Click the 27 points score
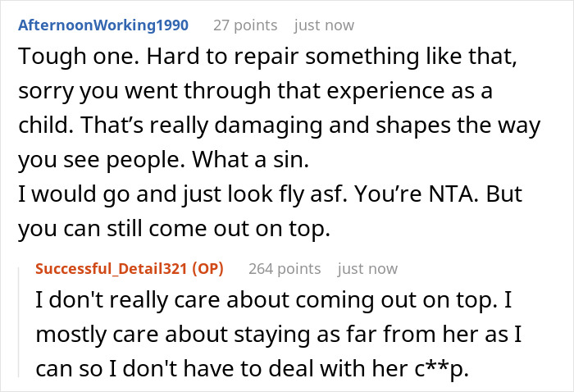Image resolution: width=574 pixels, height=392 pixels. tap(245, 25)
